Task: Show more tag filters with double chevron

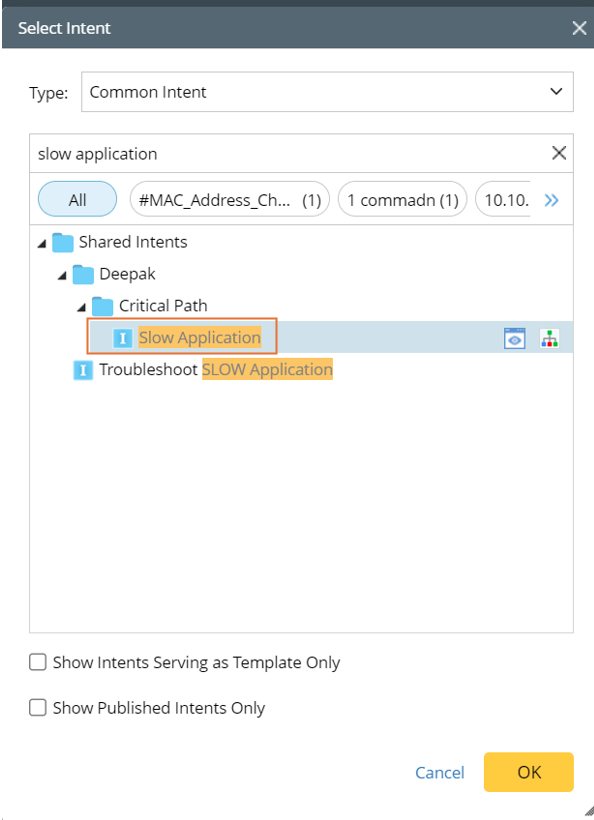Action: (x=552, y=200)
